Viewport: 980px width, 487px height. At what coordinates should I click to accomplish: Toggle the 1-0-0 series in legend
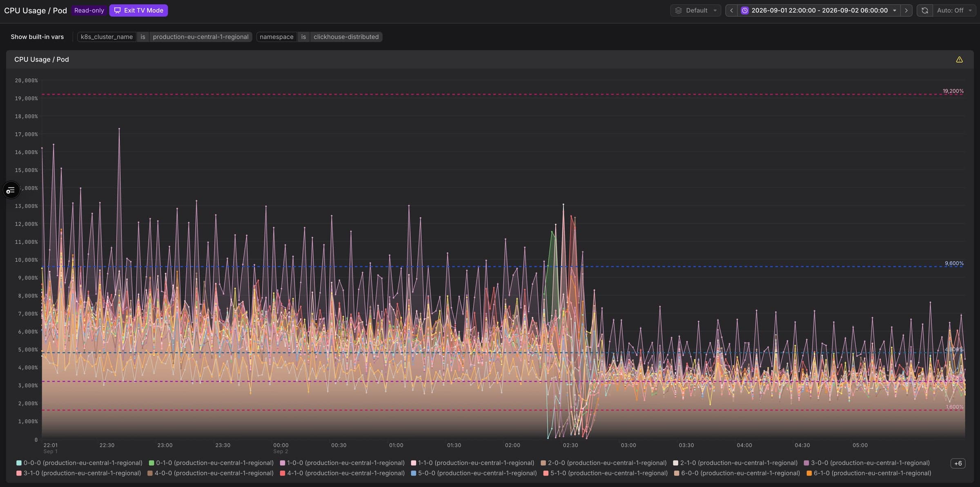(x=342, y=463)
